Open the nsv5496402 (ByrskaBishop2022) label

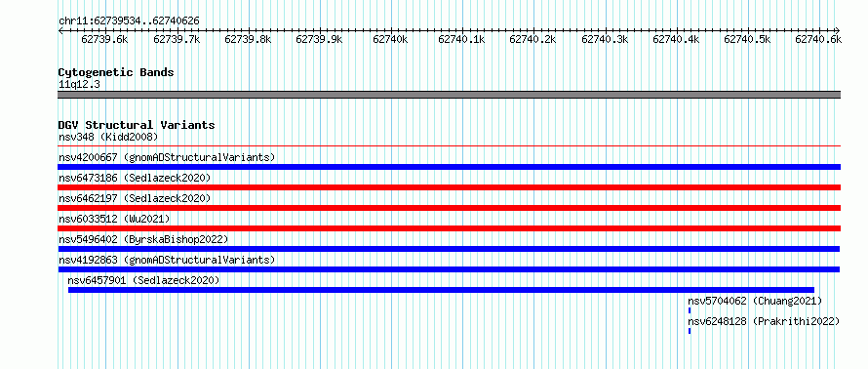point(143,239)
